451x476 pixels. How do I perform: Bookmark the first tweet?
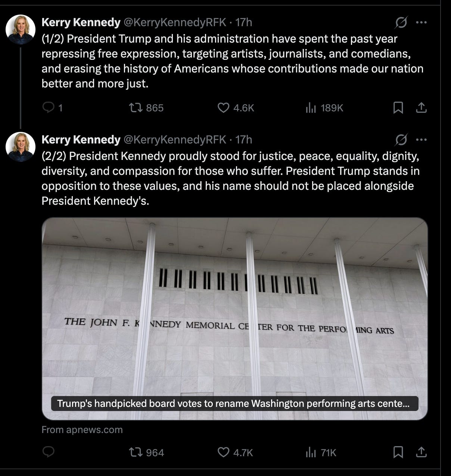pos(398,108)
